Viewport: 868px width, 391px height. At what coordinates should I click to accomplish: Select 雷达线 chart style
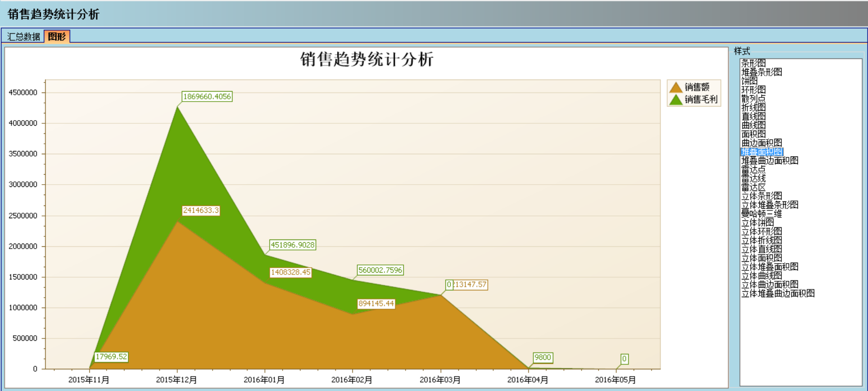click(x=753, y=178)
